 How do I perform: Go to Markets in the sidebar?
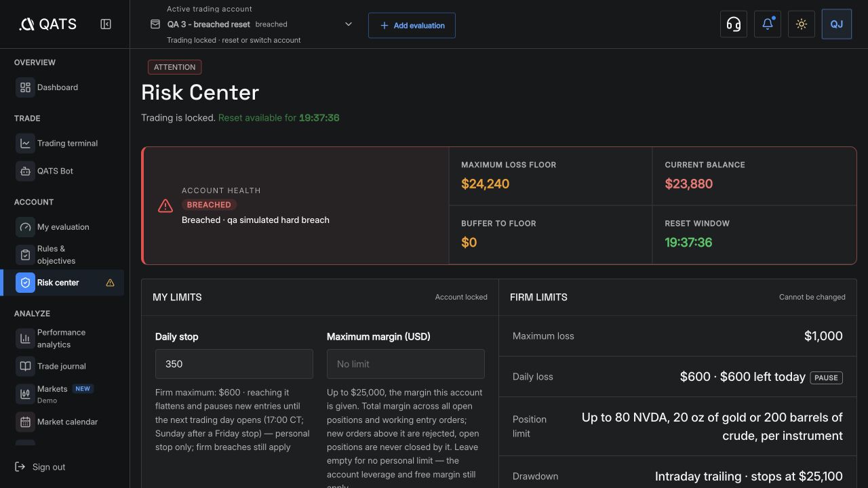[x=64, y=394]
